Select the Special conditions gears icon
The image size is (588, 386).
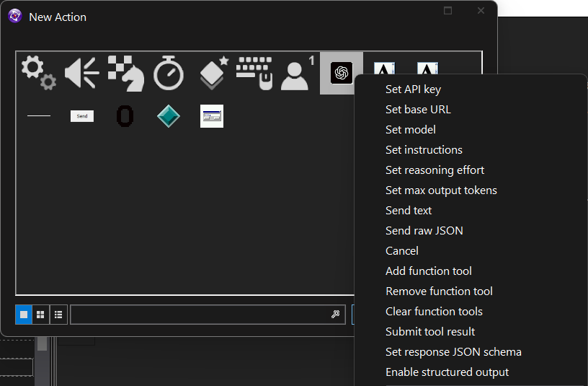(x=39, y=73)
